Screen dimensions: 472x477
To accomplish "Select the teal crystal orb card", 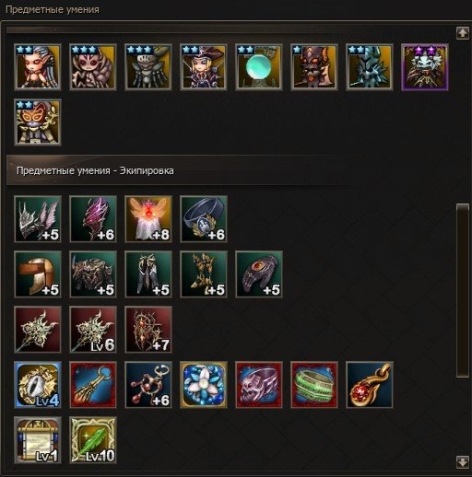I will coord(259,67).
